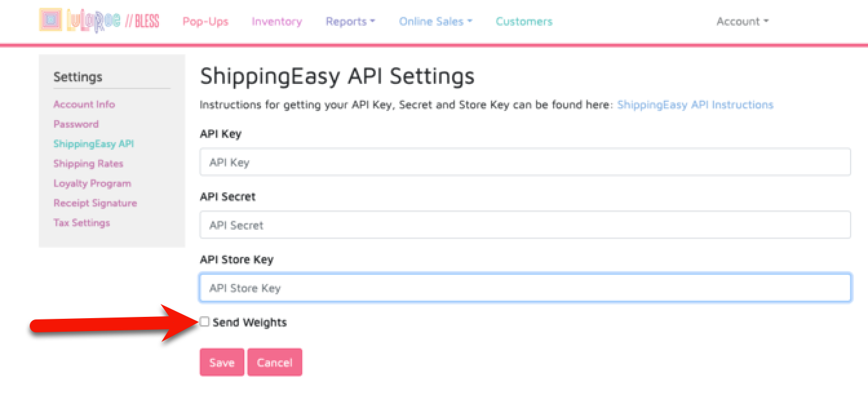Click the LuLaRoe BLESS logo

pyautogui.click(x=99, y=21)
